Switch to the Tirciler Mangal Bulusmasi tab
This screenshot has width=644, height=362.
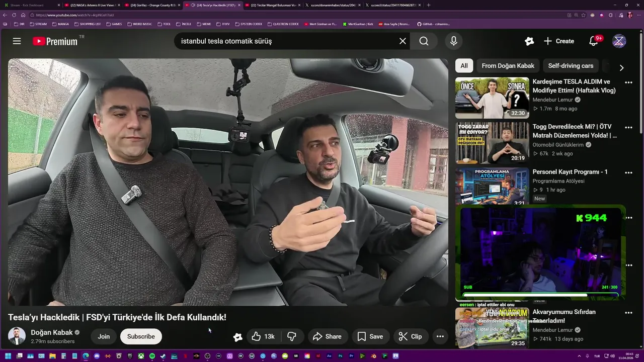pos(272,5)
